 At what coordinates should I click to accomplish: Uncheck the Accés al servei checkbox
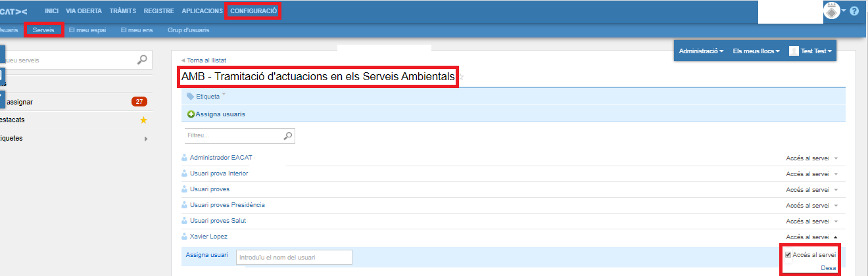pos(788,255)
